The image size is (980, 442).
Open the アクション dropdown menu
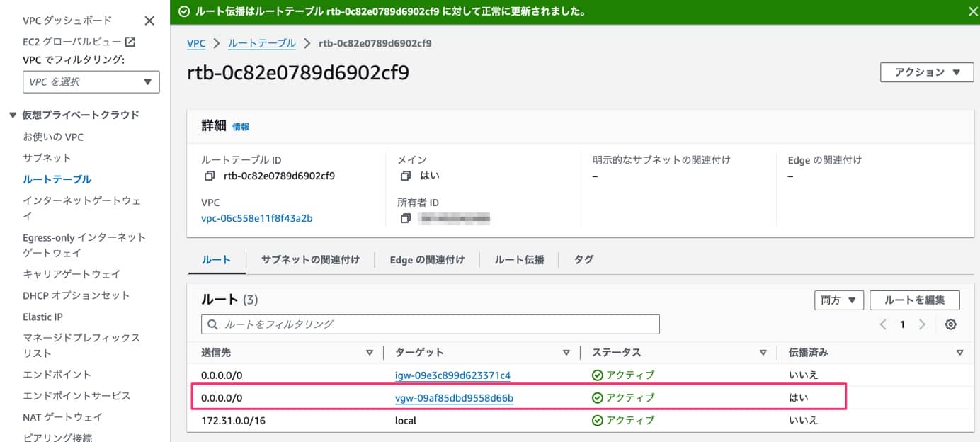click(927, 72)
